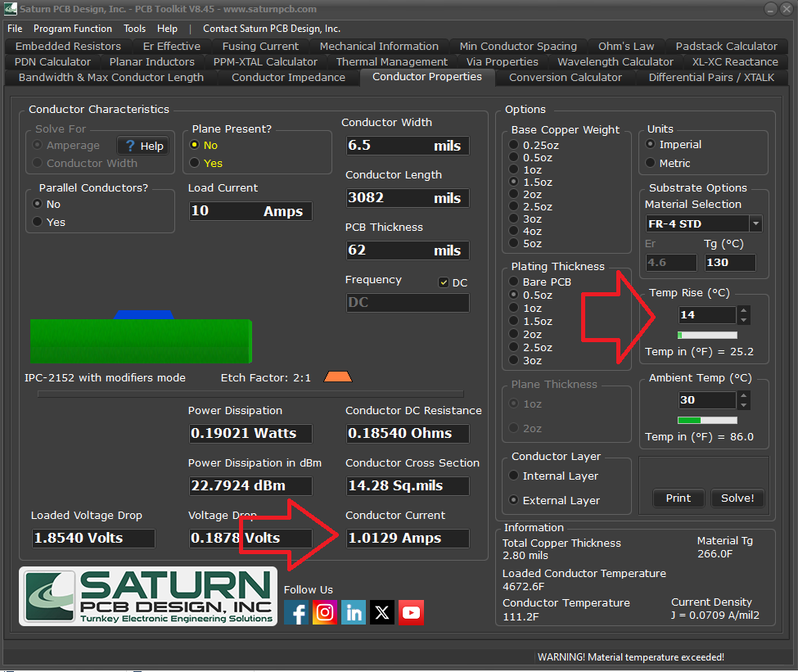
Task: Open the File menu
Action: tap(15, 29)
